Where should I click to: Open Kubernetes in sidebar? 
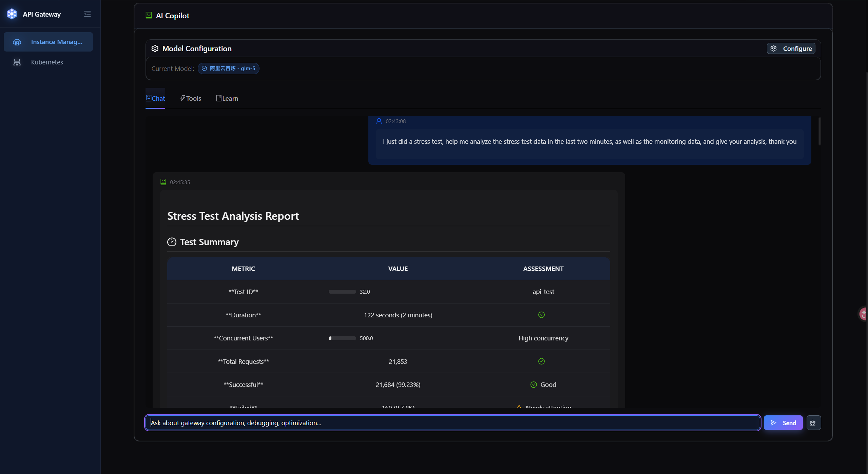[48, 62]
